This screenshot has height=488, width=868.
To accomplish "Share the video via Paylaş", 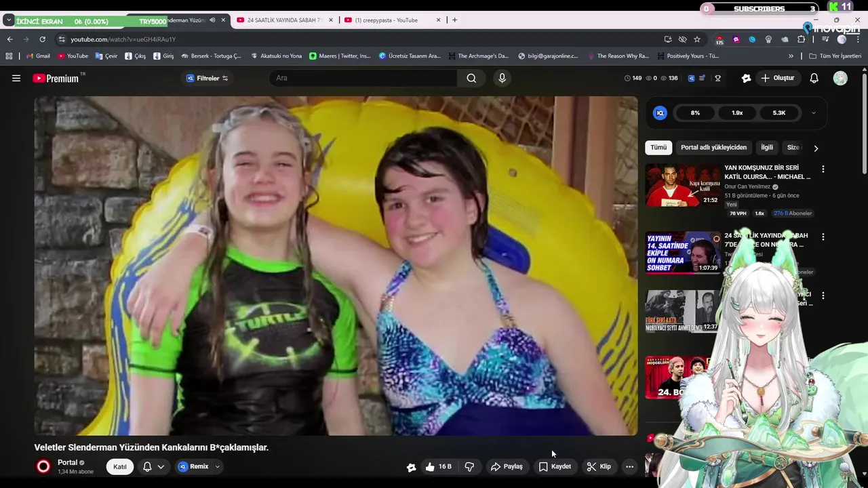I will 507,467.
